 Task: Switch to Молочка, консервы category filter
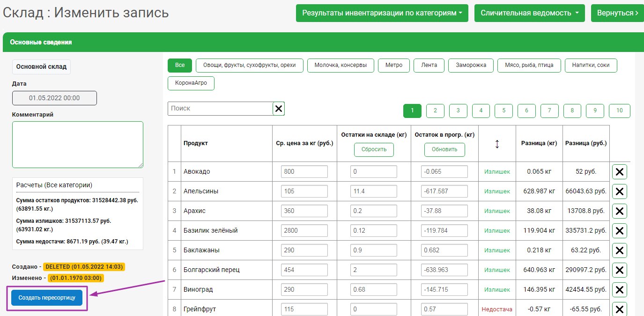pyautogui.click(x=341, y=66)
